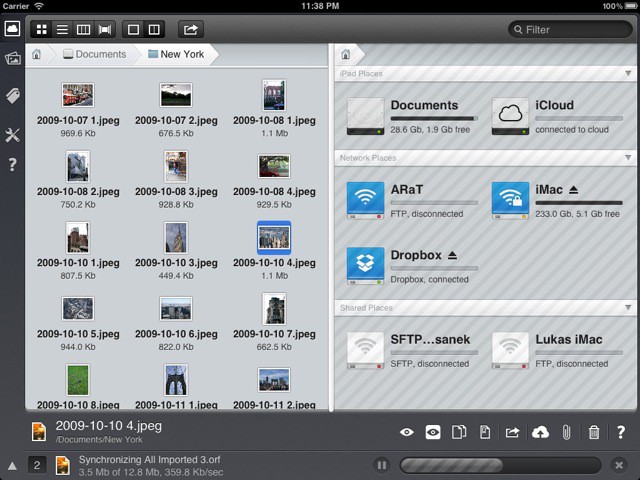
Task: Click the sync progress bar
Action: (x=500, y=465)
